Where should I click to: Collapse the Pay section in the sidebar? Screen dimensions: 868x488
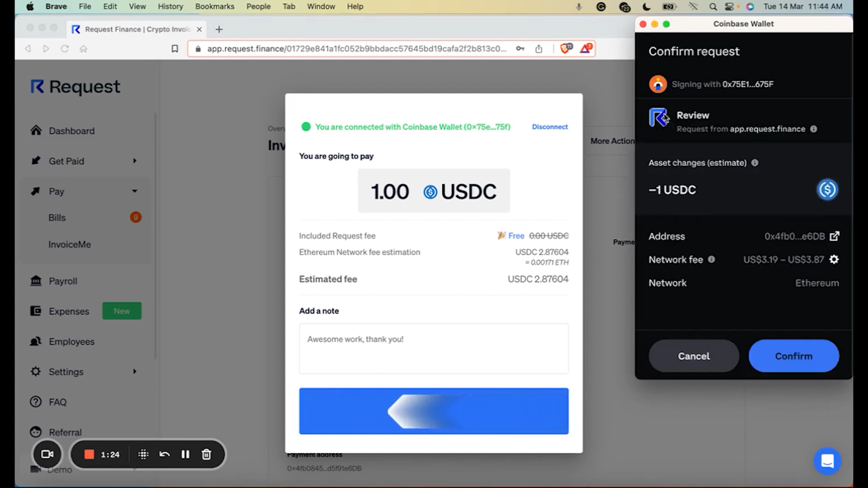click(133, 191)
